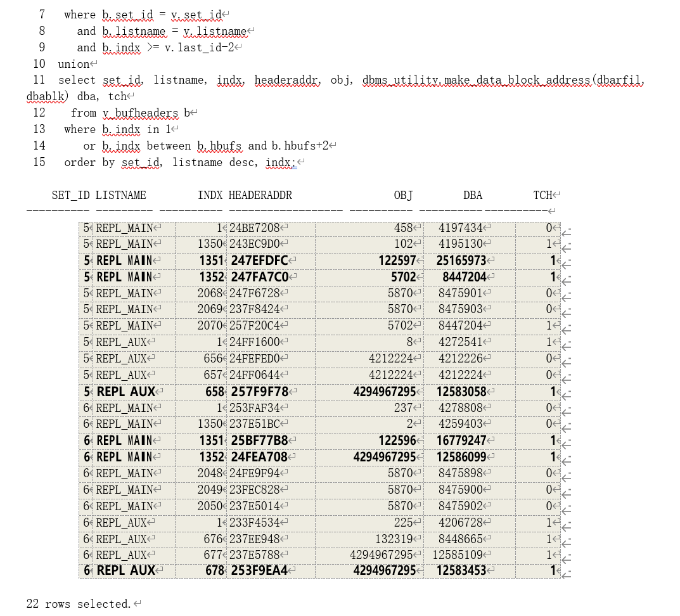Select DBA value 4272541

461,342
